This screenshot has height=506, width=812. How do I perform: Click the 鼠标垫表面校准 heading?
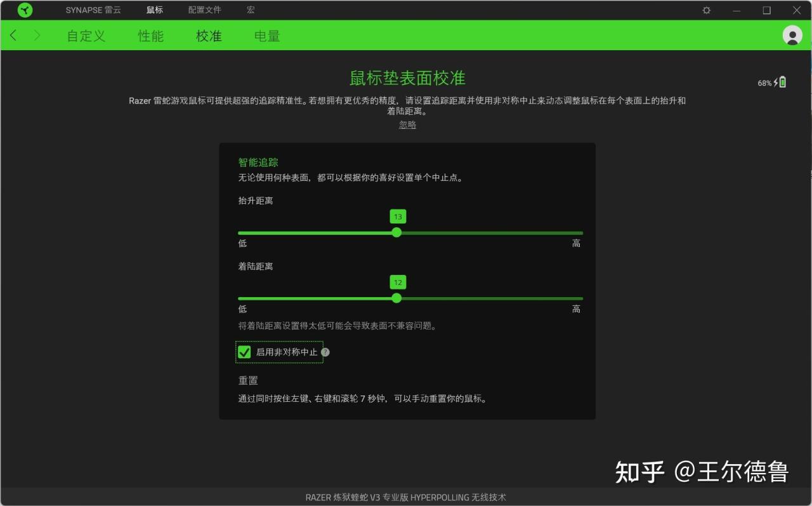click(x=407, y=78)
